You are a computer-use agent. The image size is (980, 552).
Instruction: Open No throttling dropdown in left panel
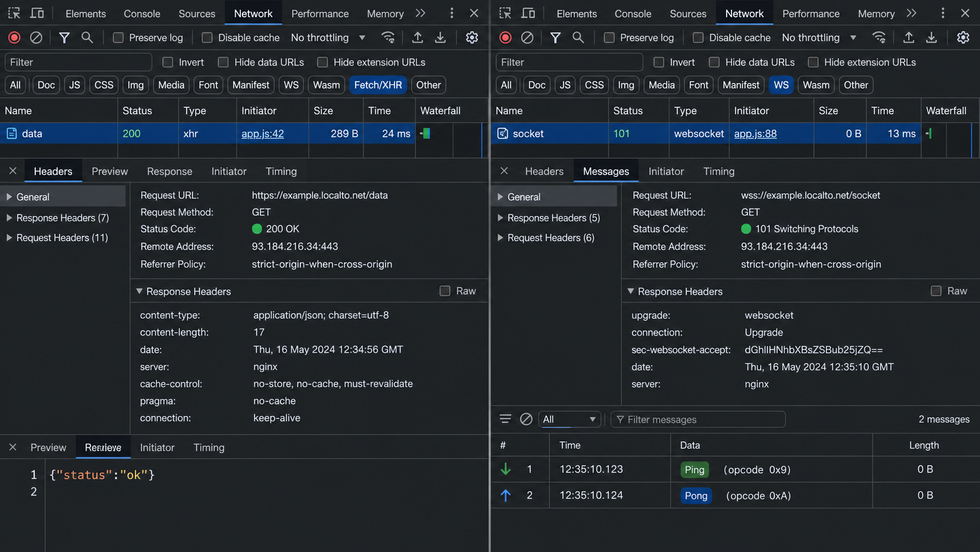tap(328, 38)
